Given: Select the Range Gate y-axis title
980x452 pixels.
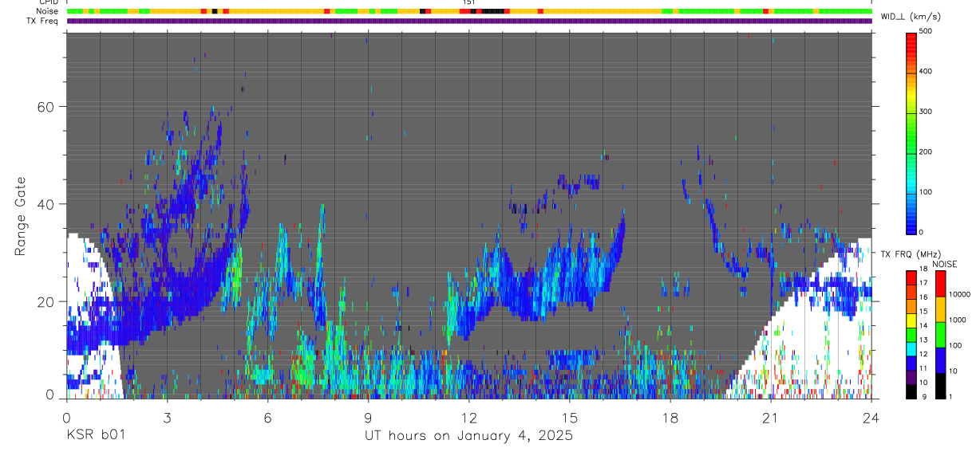Looking at the screenshot, I should tap(19, 215).
